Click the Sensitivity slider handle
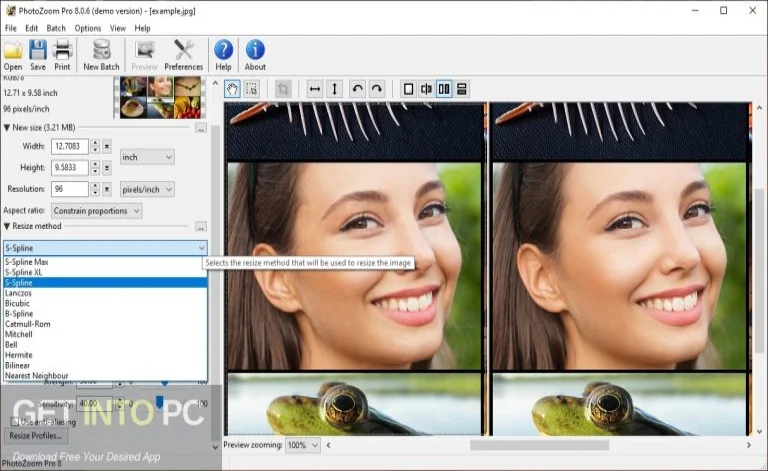The image size is (768, 471). click(159, 402)
